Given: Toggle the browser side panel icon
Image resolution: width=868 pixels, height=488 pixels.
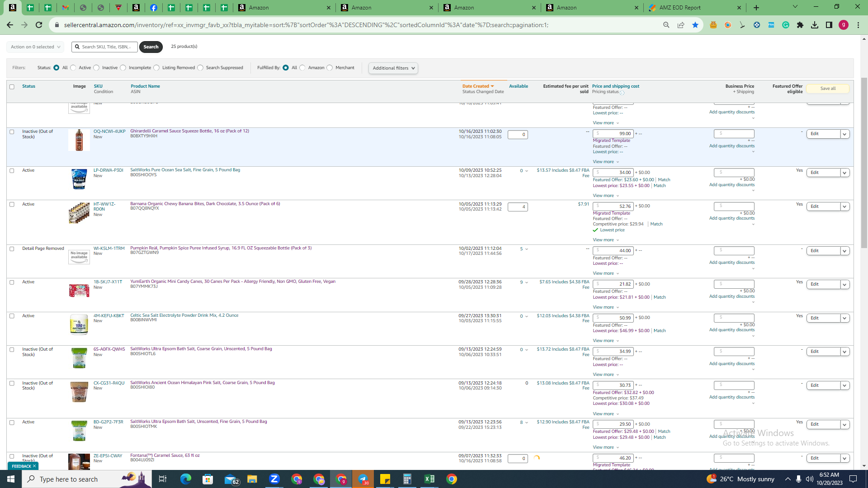Looking at the screenshot, I should [829, 25].
